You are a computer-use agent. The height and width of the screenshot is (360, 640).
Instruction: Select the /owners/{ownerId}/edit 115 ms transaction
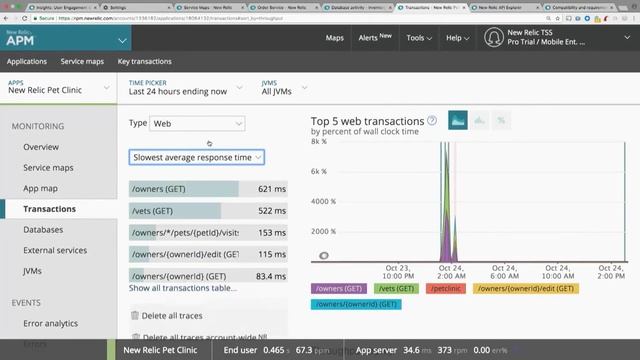[208, 254]
